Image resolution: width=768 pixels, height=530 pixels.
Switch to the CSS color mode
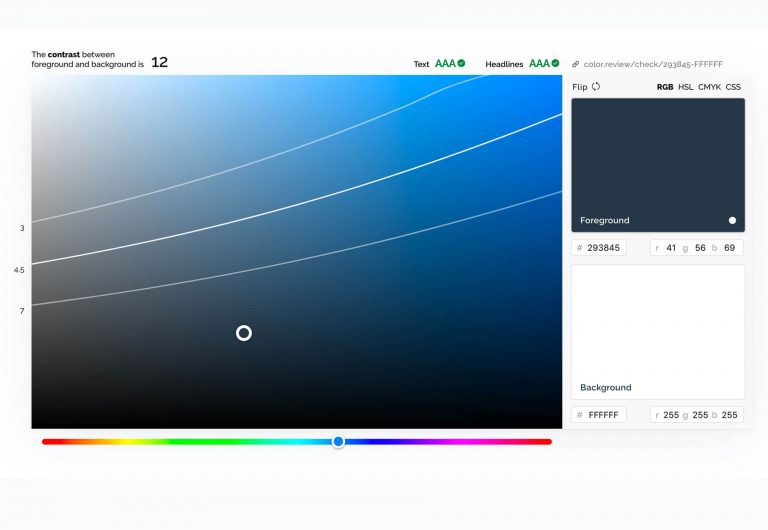(733, 87)
